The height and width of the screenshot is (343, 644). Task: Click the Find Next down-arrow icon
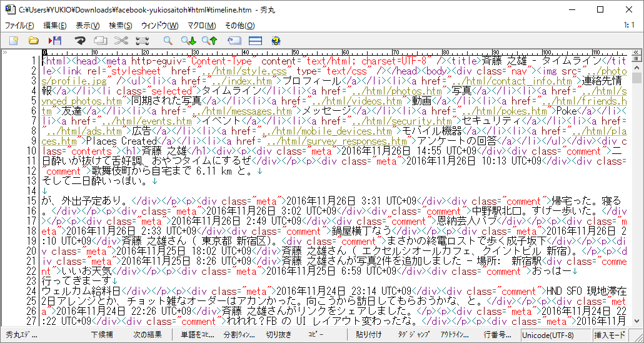coord(188,41)
